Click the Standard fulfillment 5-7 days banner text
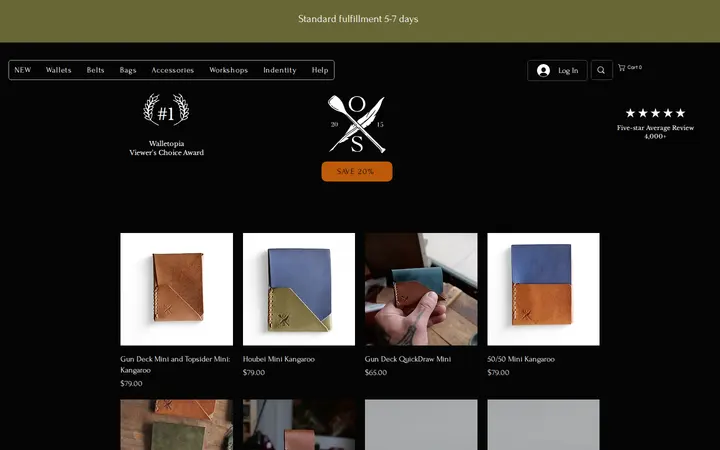The width and height of the screenshot is (720, 450). coord(358,19)
